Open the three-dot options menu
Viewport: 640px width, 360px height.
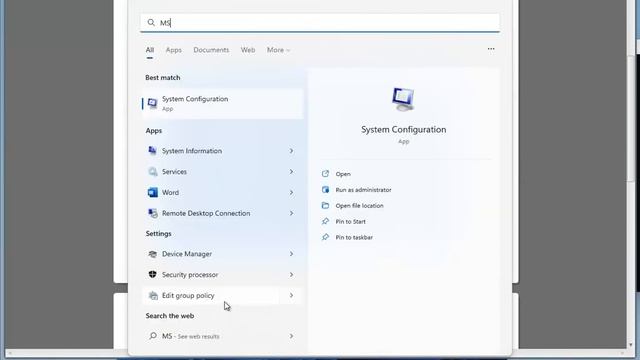(x=491, y=49)
